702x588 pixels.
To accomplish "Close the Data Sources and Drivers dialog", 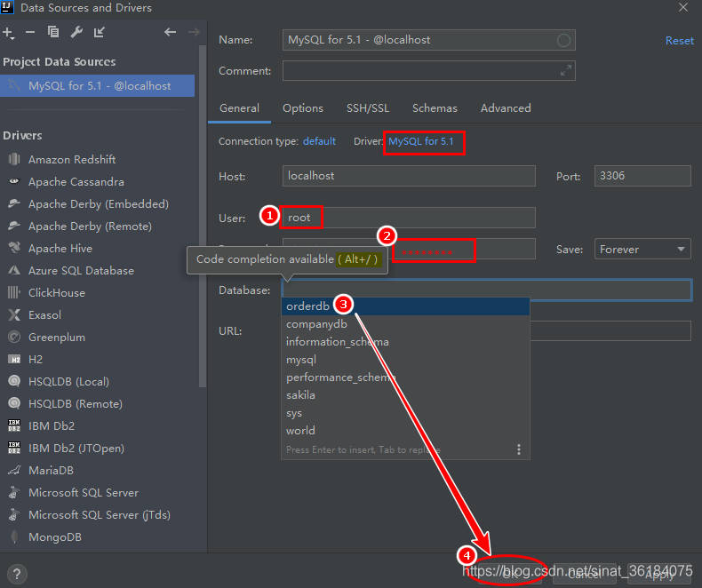I will point(683,8).
